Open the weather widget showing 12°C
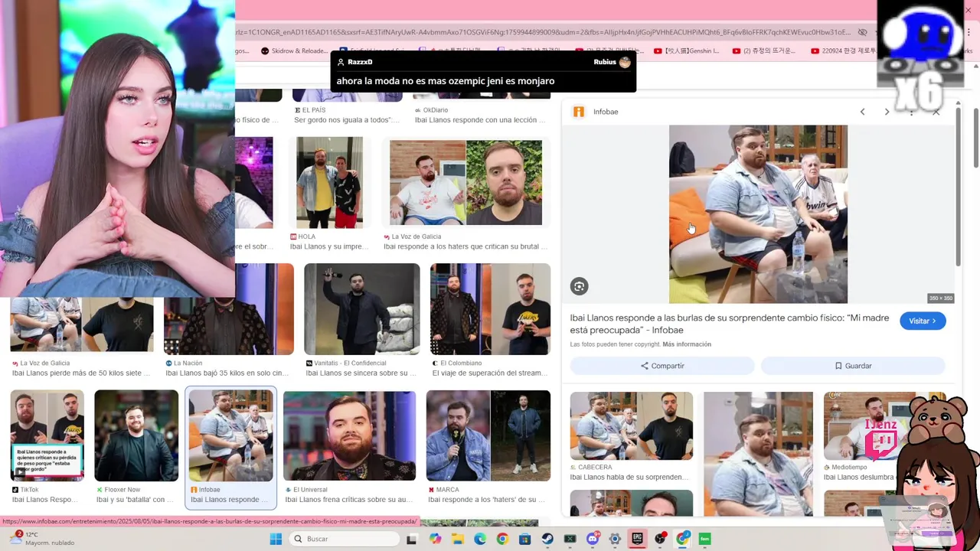Screen dimensions: 980x551 pyautogui.click(x=42, y=539)
